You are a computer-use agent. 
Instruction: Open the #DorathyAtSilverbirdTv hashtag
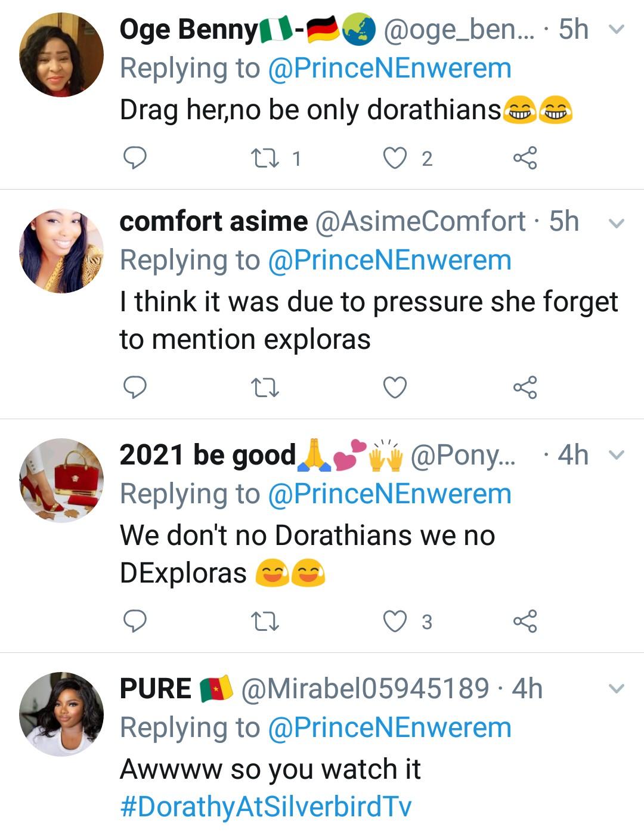[265, 807]
